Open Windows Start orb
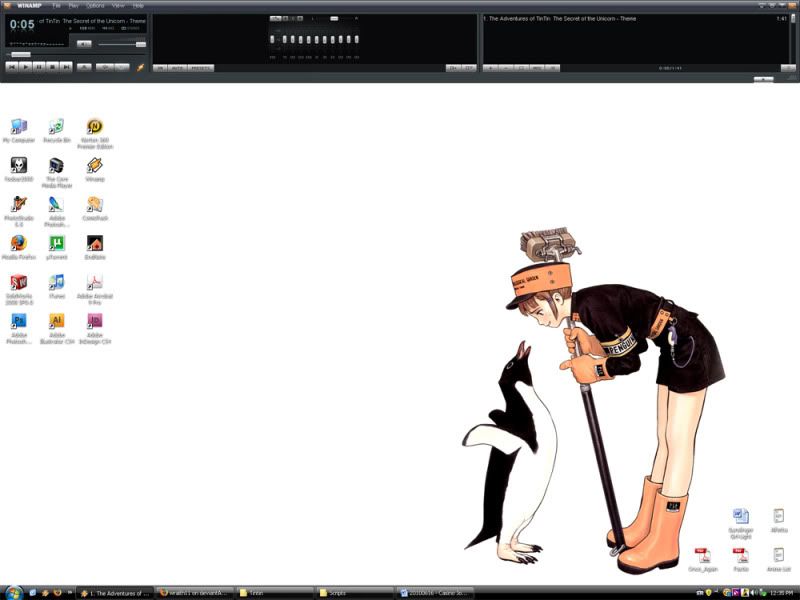 tap(12, 593)
